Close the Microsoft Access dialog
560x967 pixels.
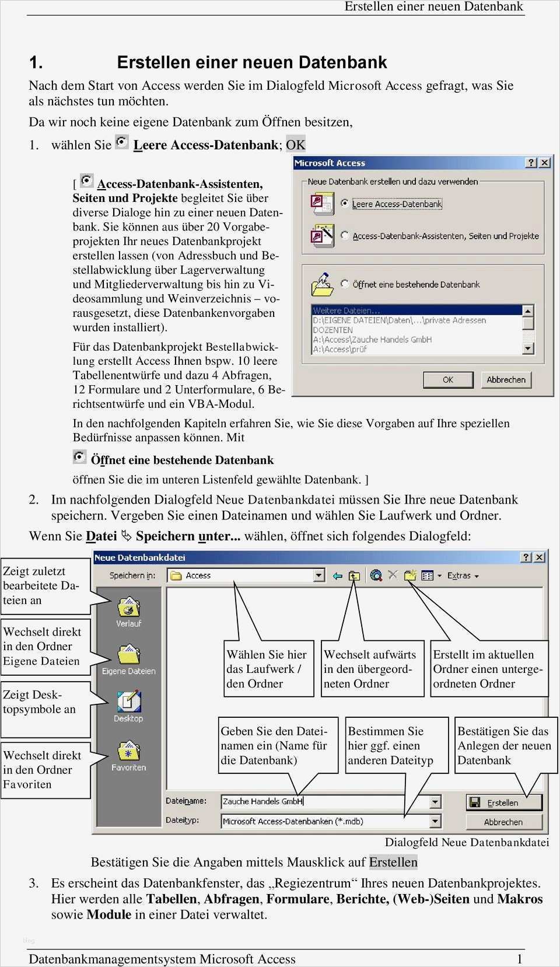pyautogui.click(x=544, y=163)
